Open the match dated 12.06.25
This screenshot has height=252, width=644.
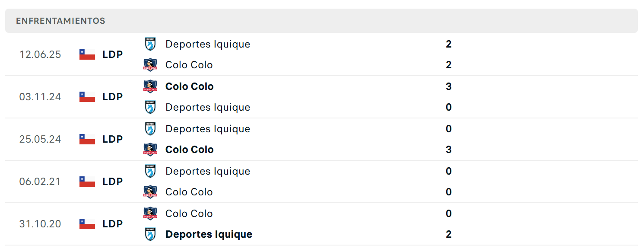coord(321,54)
